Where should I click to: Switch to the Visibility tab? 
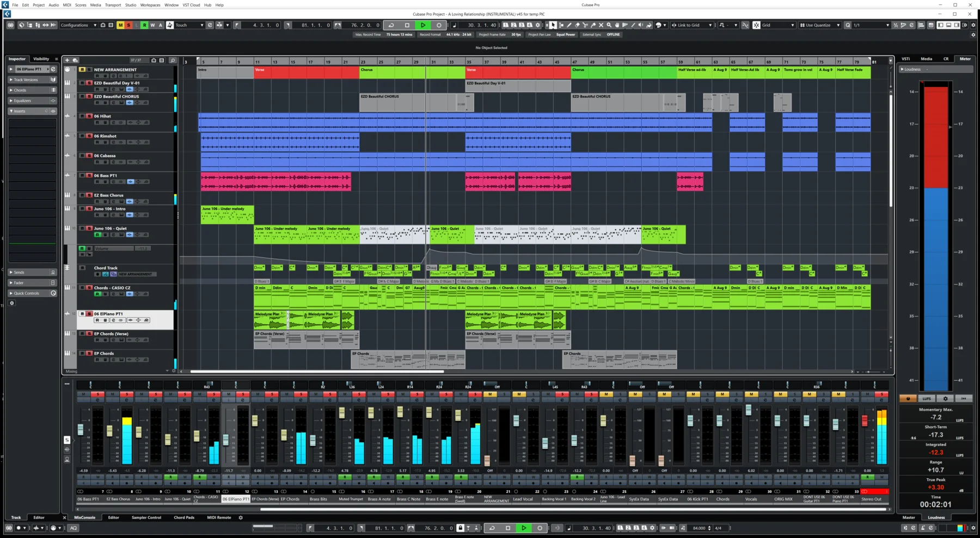tap(41, 59)
